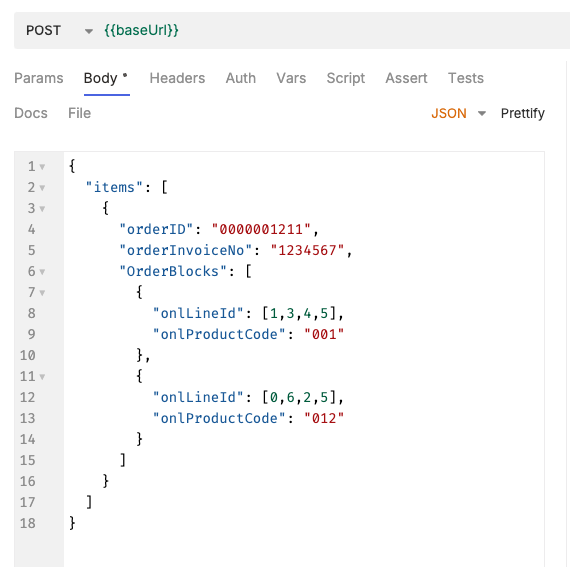Switch to the Headers tab
The width and height of the screenshot is (570, 567).
click(177, 78)
